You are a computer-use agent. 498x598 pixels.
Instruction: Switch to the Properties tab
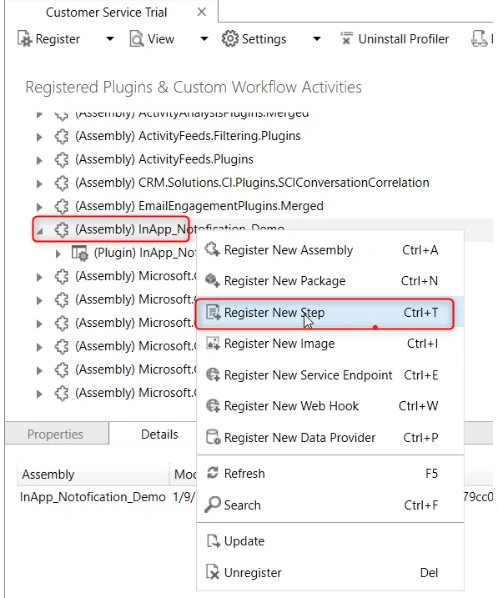55,434
